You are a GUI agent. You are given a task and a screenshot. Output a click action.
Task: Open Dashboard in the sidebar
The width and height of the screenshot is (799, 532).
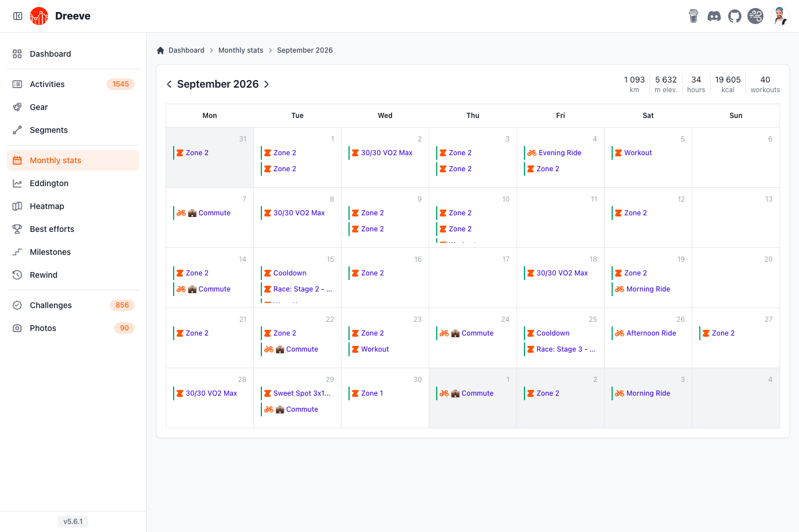tap(73, 54)
